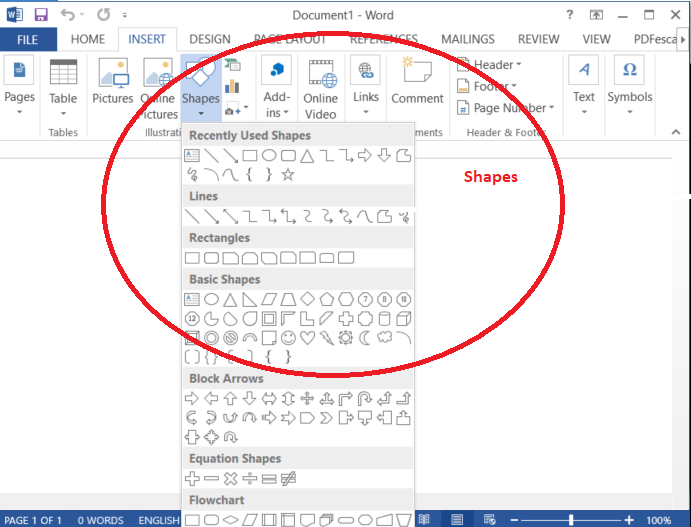The image size is (691, 527).
Task: Collapse the ribbon with the arrow
Action: click(676, 132)
